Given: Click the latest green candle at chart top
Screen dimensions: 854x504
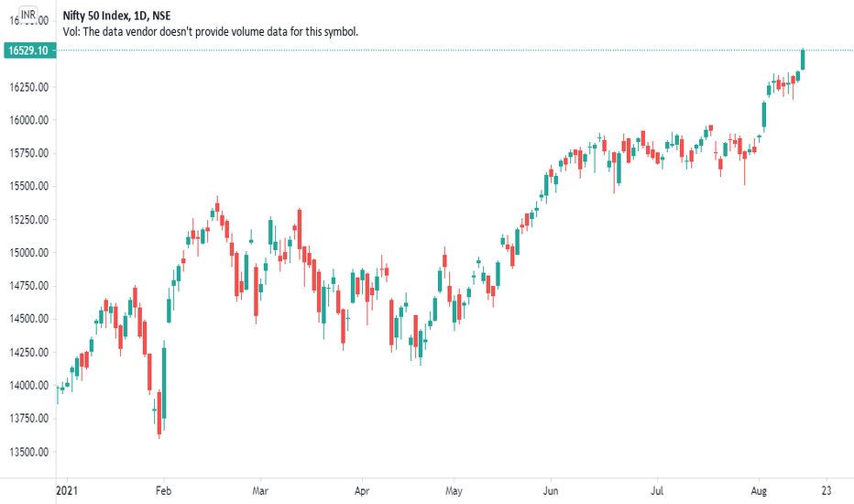Looking at the screenshot, I should 803,60.
